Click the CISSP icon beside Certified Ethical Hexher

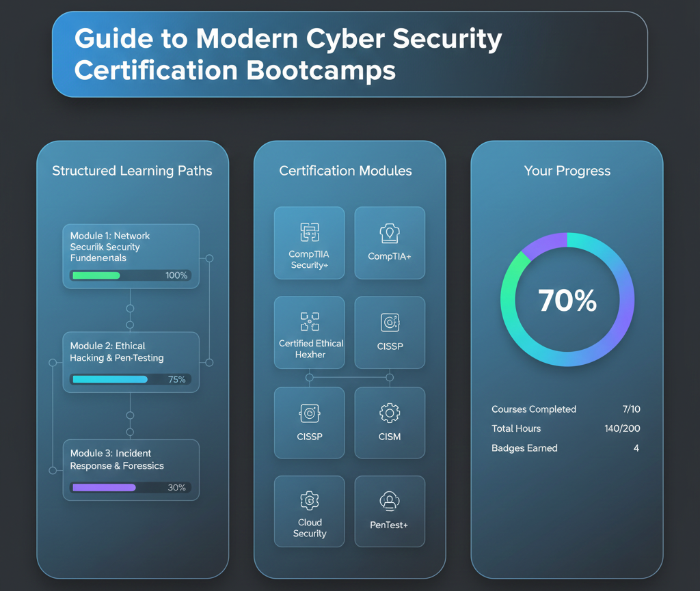pyautogui.click(x=390, y=322)
